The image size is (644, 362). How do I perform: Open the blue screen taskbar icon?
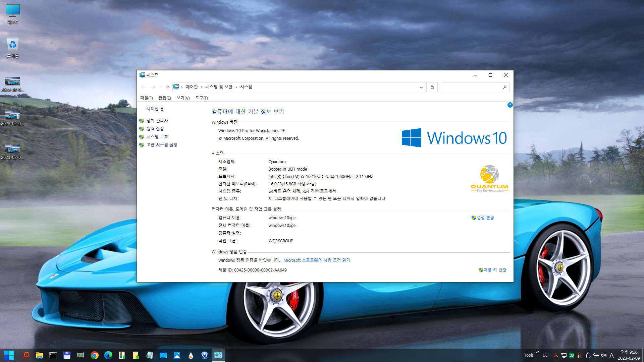tap(163, 355)
